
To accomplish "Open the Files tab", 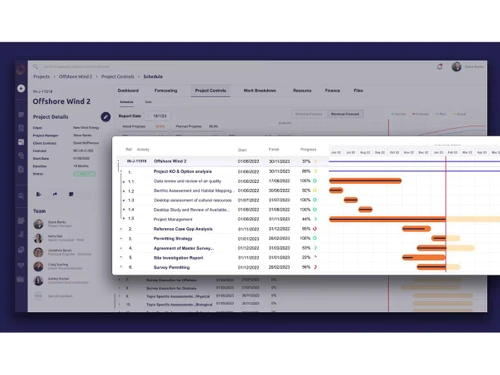I will [x=358, y=91].
